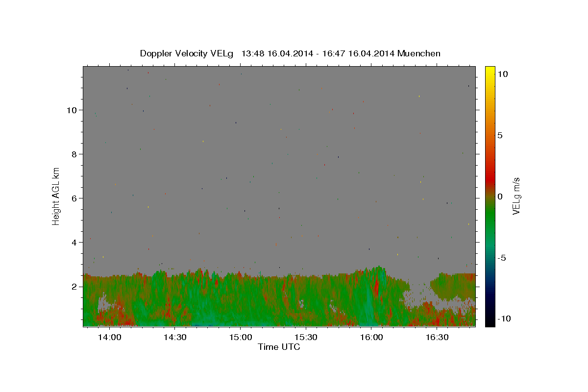Click the black bottom end of the colorbar
Viewport: 588px width, 392px height.
pyautogui.click(x=490, y=322)
